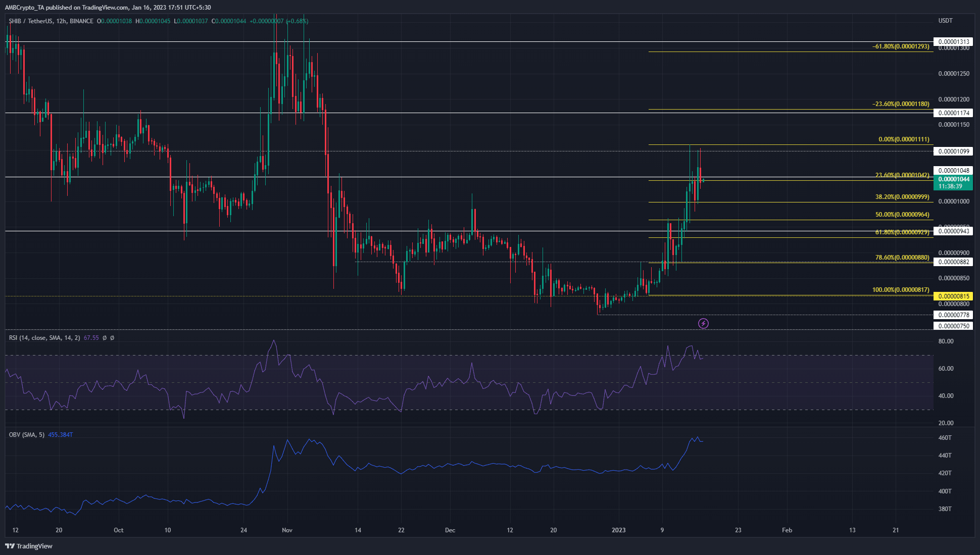The height and width of the screenshot is (555, 980).
Task: Click the 0.00001313 horizontal line price label
Action: (954, 42)
